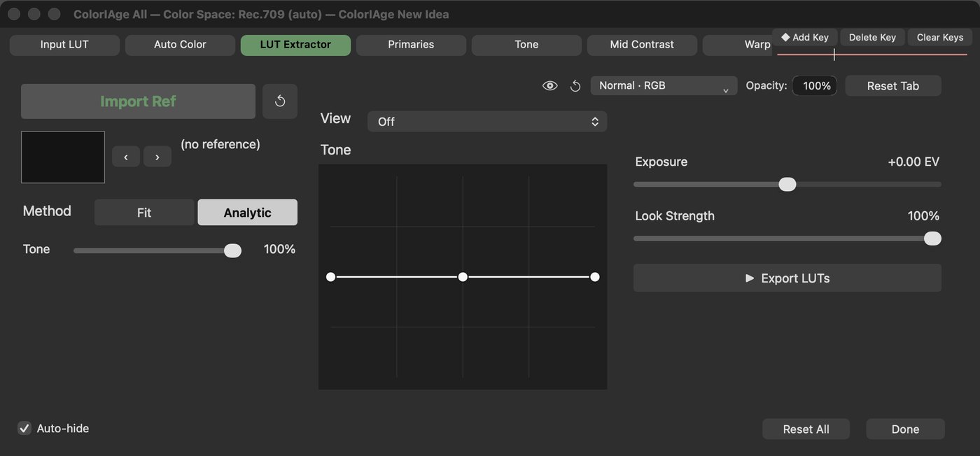Click the reset icon next to Import Ref

pyautogui.click(x=280, y=101)
